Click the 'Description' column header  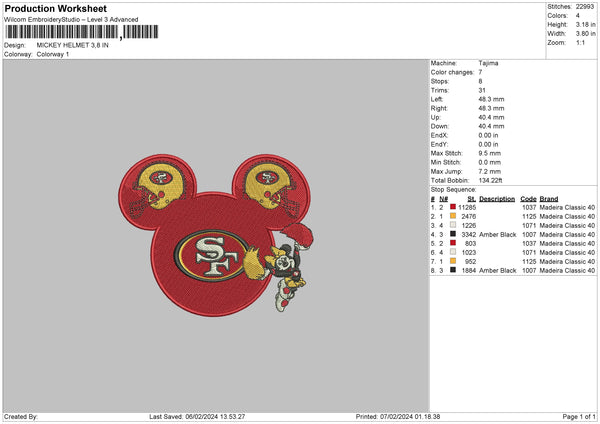point(497,199)
